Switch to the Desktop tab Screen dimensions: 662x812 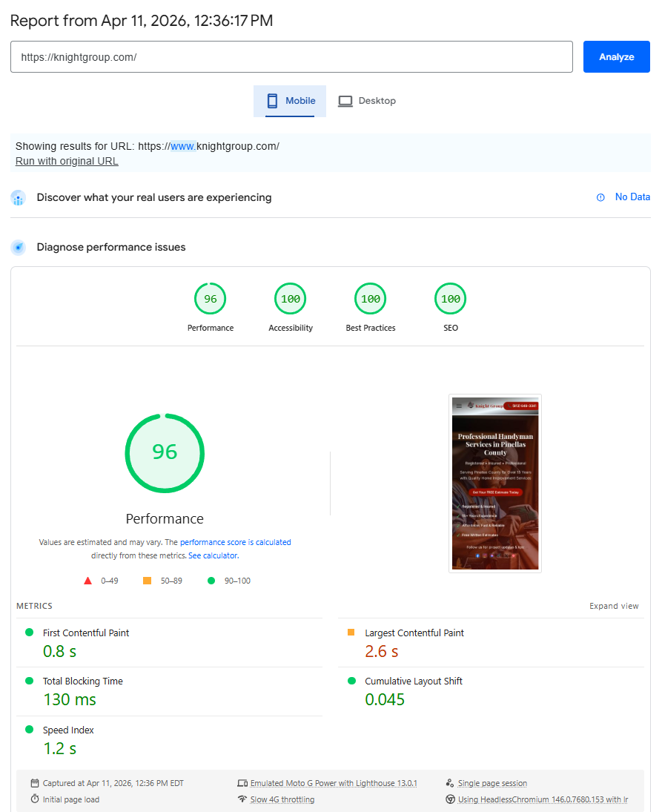coord(367,101)
